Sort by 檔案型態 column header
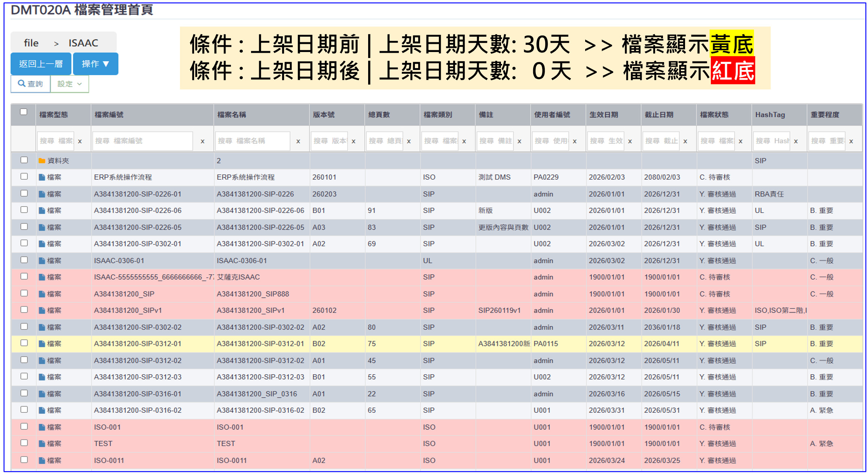Screen dimensions: 868x473 (54, 115)
